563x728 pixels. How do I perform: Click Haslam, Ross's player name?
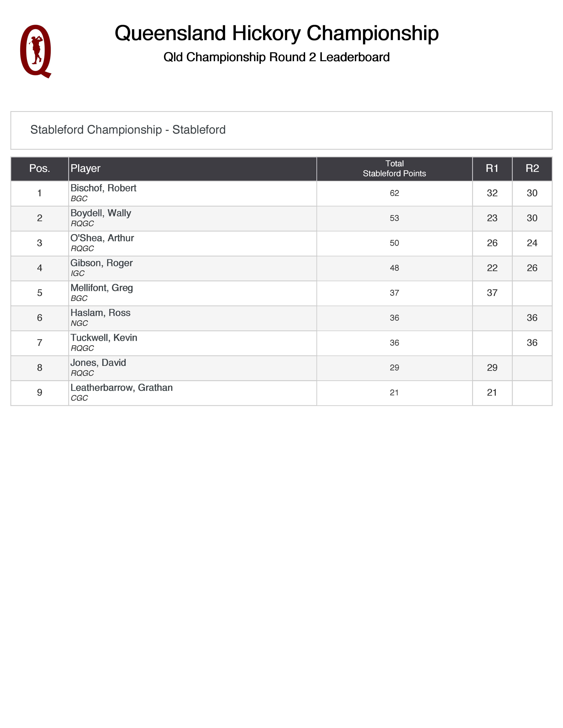[x=100, y=313]
